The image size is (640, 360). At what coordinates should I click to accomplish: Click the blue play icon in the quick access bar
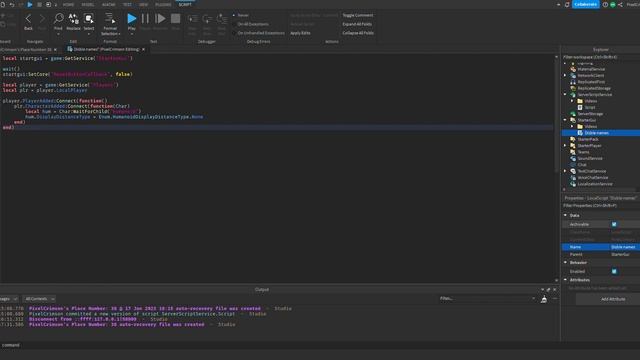click(30, 4)
